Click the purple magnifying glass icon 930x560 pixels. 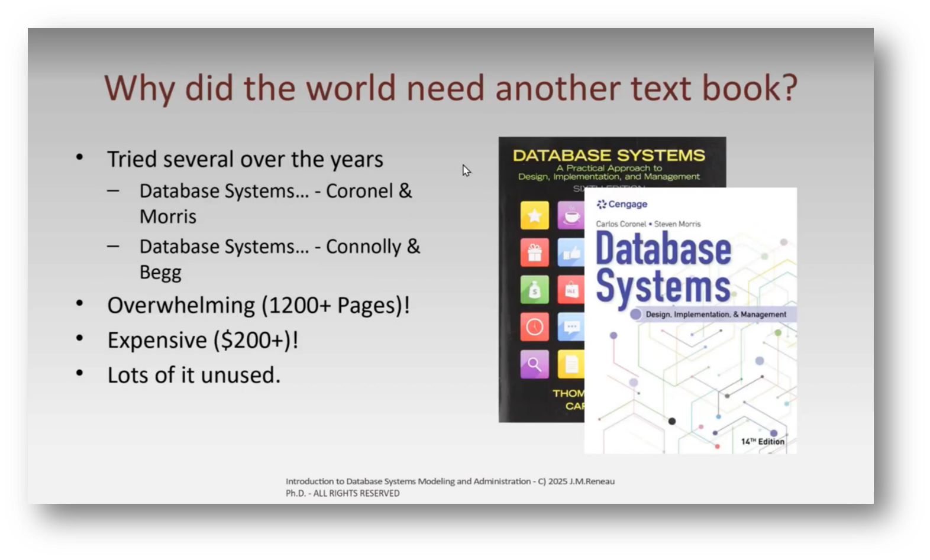534,364
